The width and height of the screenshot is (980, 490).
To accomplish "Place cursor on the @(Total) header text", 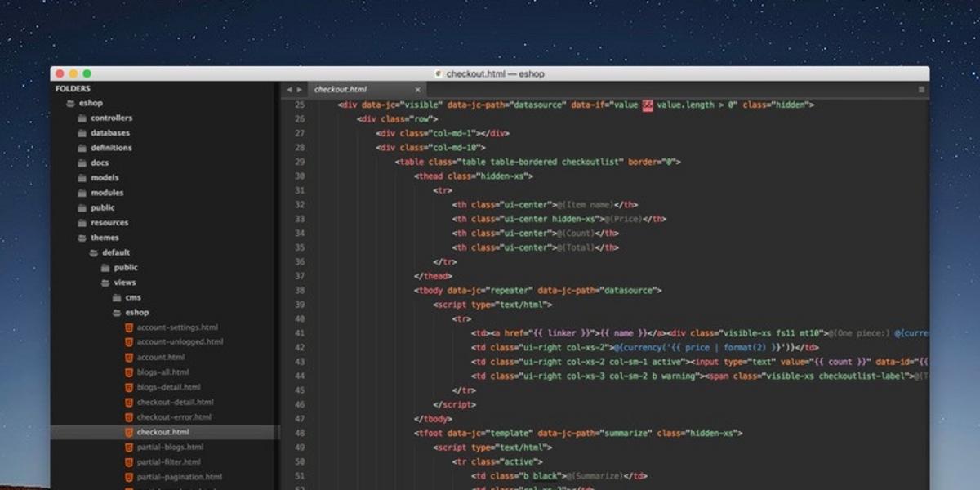I will coord(576,247).
